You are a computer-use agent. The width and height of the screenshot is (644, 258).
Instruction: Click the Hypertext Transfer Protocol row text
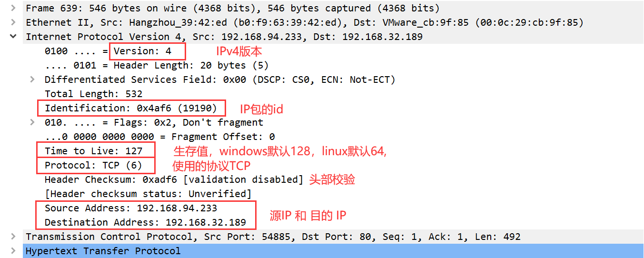click(x=103, y=251)
